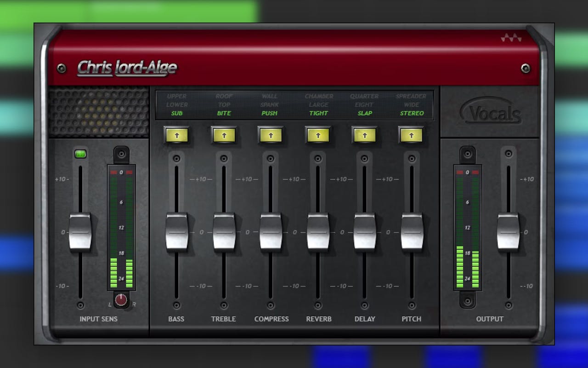Click the Bass mode arrow button
Viewport: 588px width, 368px height.
[177, 135]
